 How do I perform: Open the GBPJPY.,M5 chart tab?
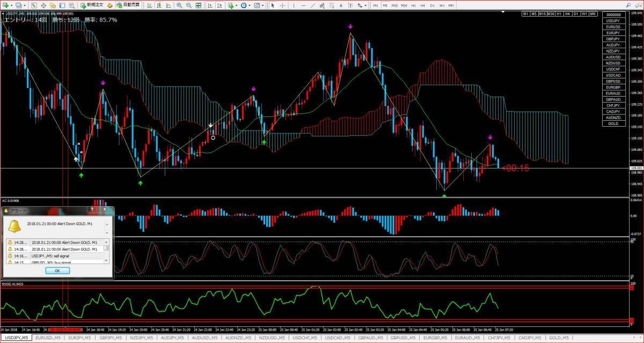(112, 338)
